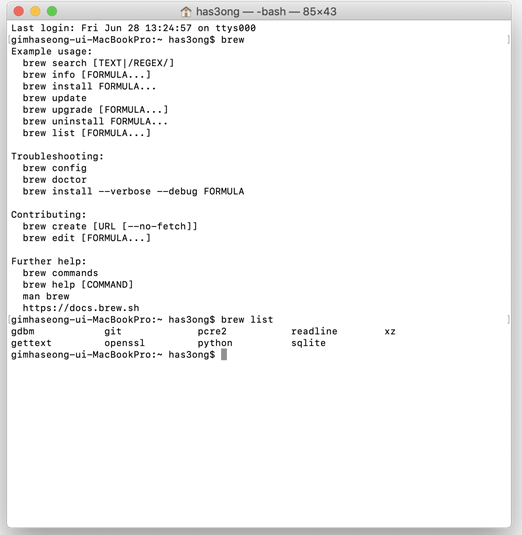
Task: Click the 'brew uninstall FORMULA...' line
Action: (95, 121)
